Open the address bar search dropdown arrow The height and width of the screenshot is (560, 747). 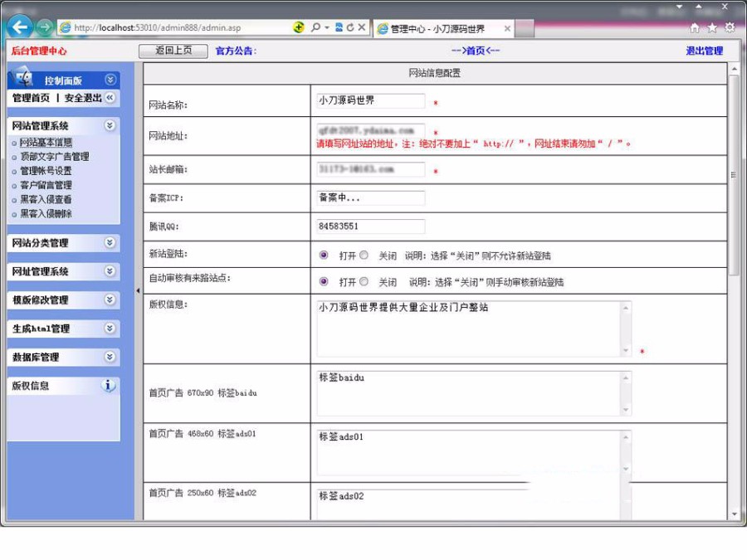click(x=327, y=27)
